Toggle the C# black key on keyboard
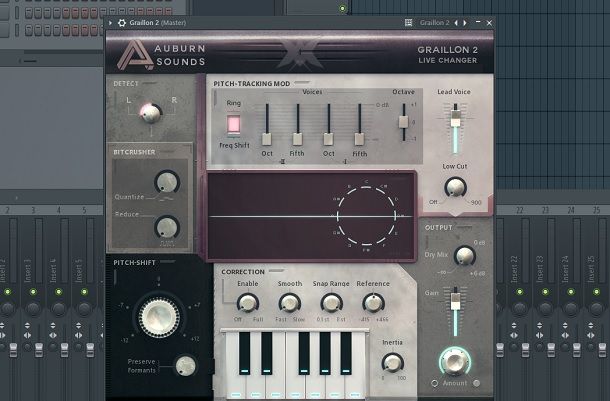 pyautogui.click(x=244, y=353)
